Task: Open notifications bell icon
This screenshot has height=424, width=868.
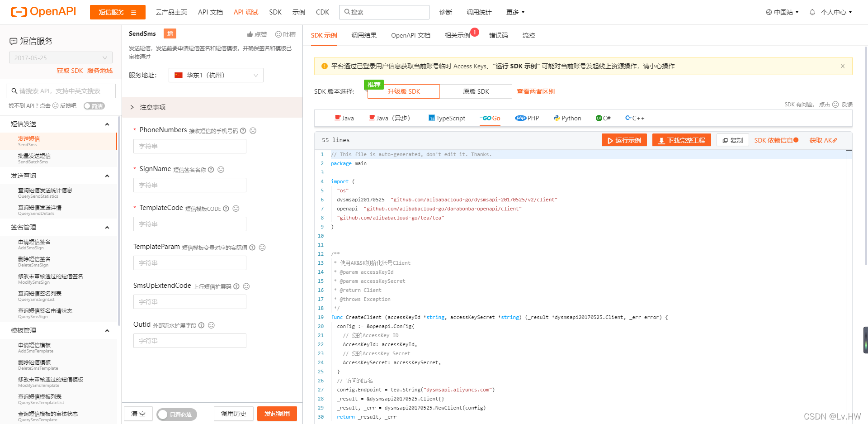Action: pos(812,12)
